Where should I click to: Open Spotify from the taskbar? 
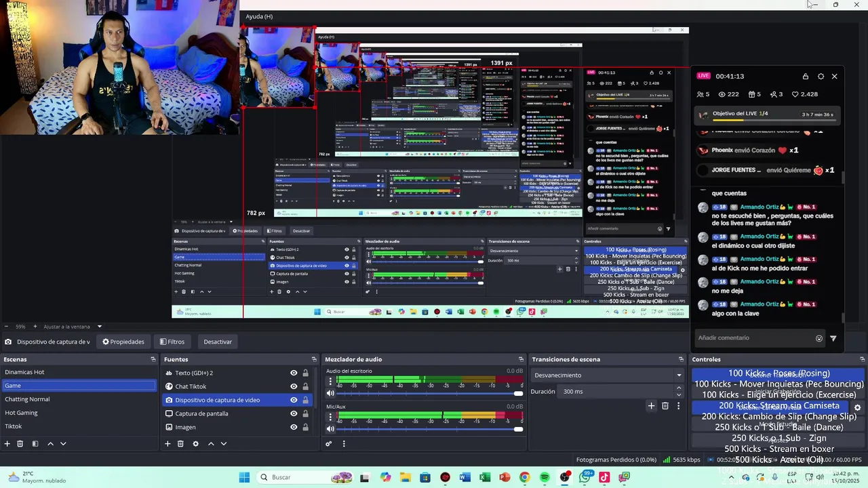[545, 477]
